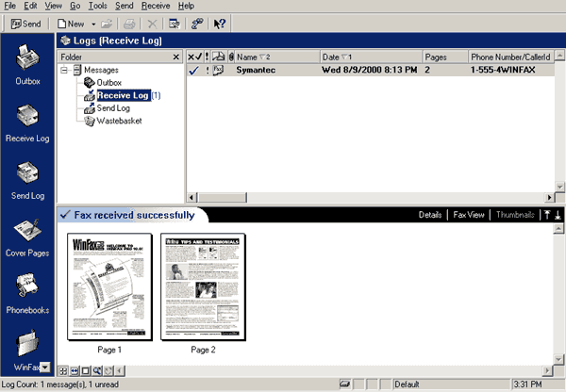The width and height of the screenshot is (566, 392).
Task: Open the dropdown arrow next to New
Action: pyautogui.click(x=93, y=24)
